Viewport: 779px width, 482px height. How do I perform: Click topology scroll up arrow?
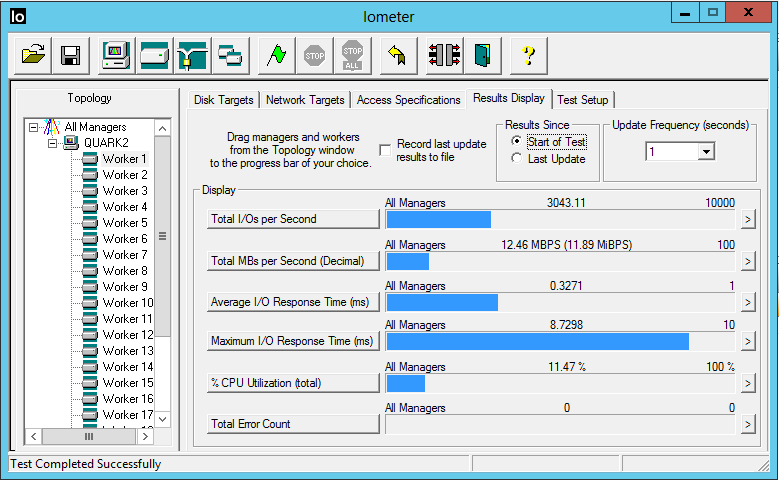click(162, 129)
